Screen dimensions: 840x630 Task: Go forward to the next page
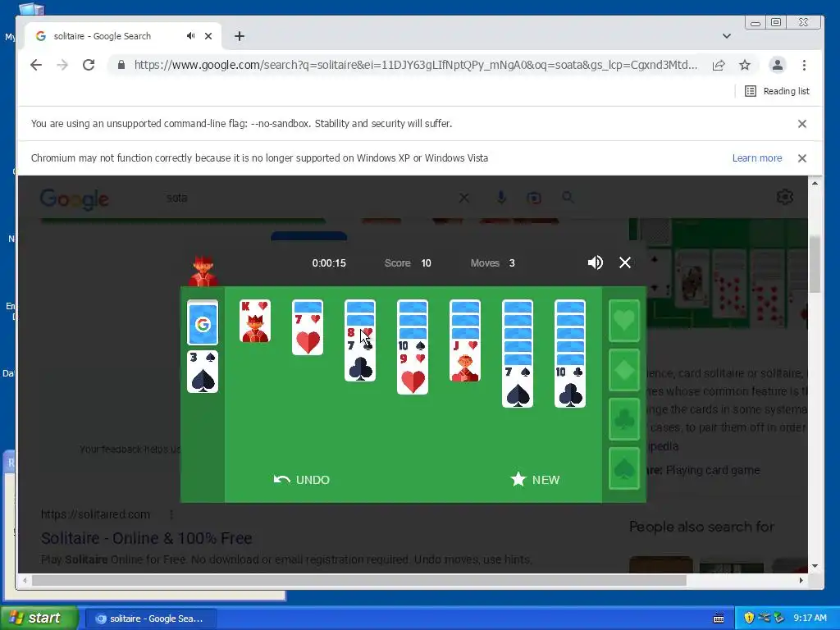coord(62,65)
